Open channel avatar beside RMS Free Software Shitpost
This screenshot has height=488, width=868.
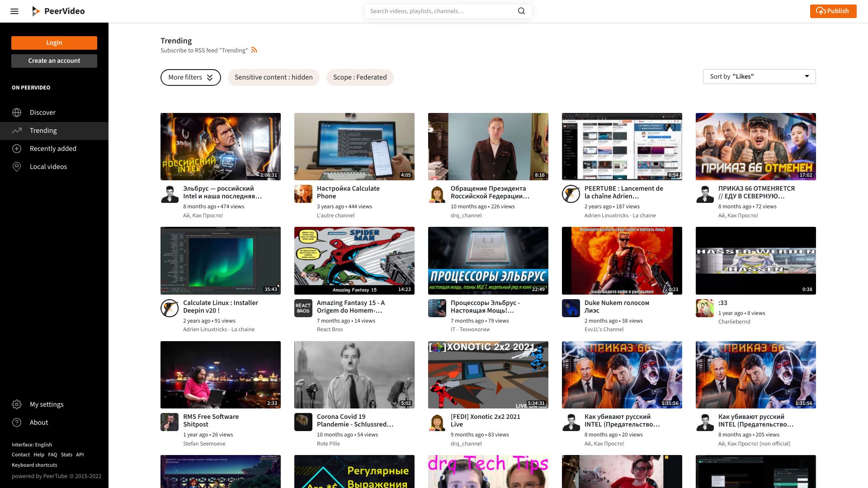click(170, 422)
